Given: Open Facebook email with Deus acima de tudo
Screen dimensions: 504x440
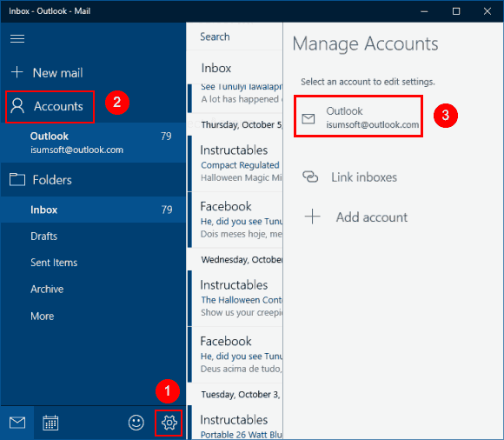Looking at the screenshot, I should click(x=235, y=355).
